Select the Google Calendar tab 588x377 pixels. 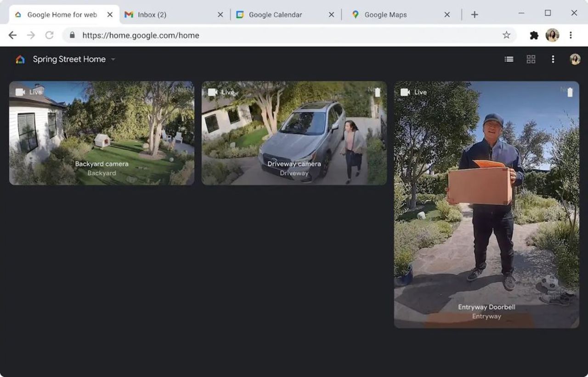(x=275, y=14)
